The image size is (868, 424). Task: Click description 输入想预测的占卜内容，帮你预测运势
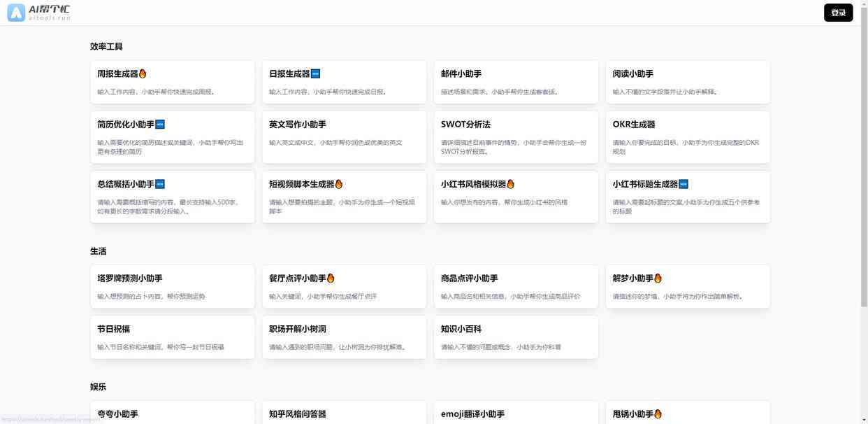click(x=151, y=296)
